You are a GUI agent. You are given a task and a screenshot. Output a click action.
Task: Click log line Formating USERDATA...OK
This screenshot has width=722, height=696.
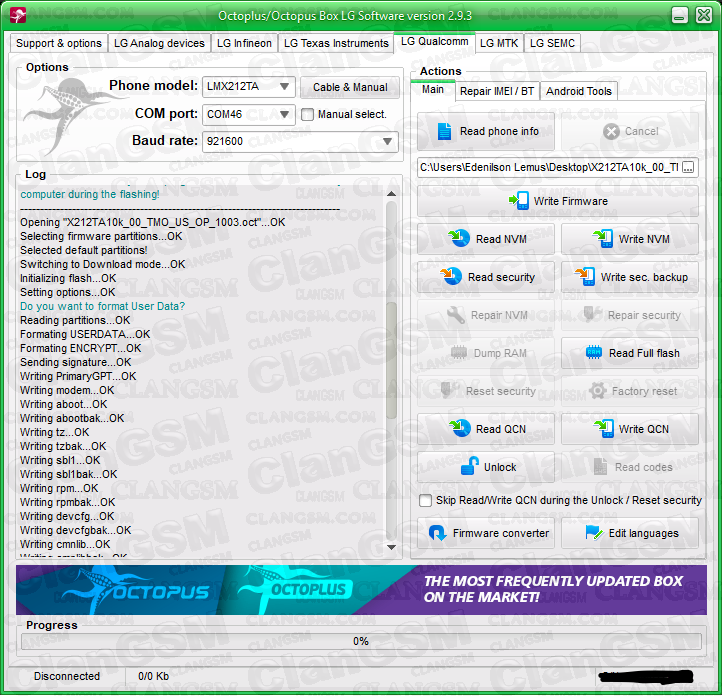click(85, 334)
